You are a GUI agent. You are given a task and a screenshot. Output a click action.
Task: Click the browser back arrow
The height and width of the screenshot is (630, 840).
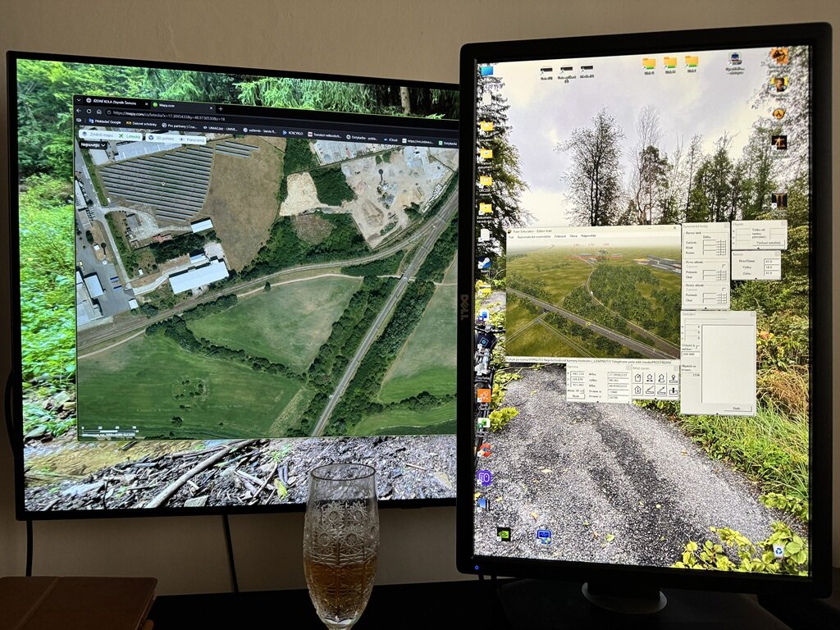pyautogui.click(x=80, y=111)
